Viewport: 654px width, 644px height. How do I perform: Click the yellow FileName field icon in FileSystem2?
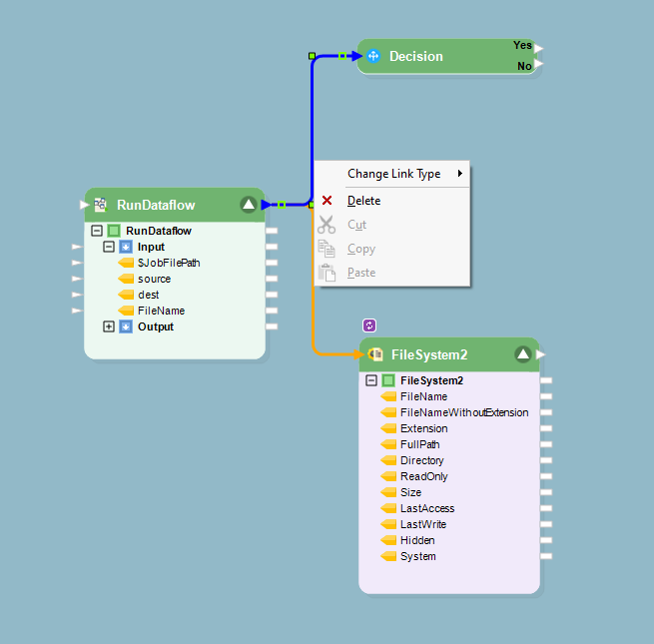point(388,396)
